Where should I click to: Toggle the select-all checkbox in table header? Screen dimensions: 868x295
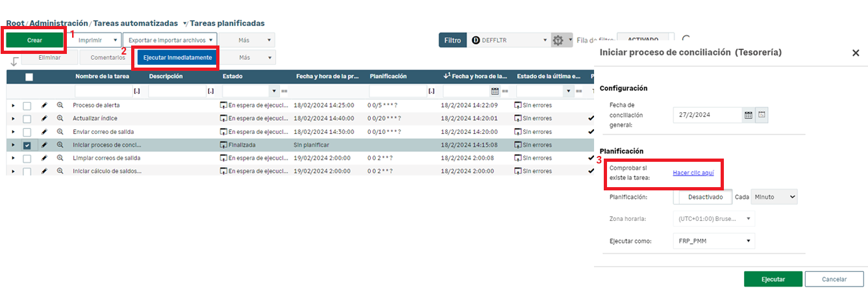(29, 77)
